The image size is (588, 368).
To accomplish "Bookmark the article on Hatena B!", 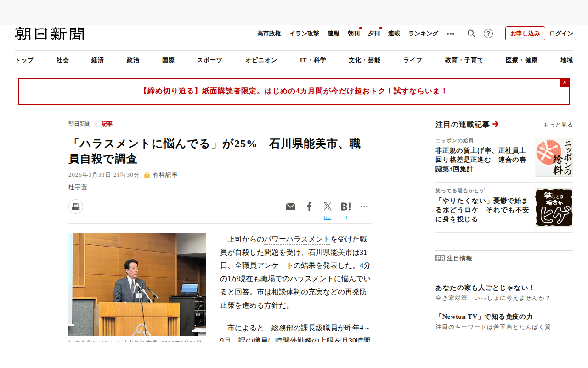I will click(346, 207).
